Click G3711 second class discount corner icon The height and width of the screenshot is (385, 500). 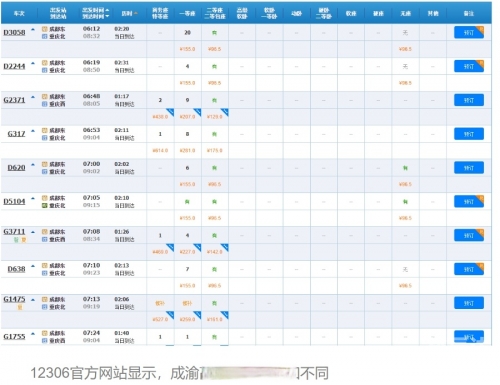coord(225,247)
